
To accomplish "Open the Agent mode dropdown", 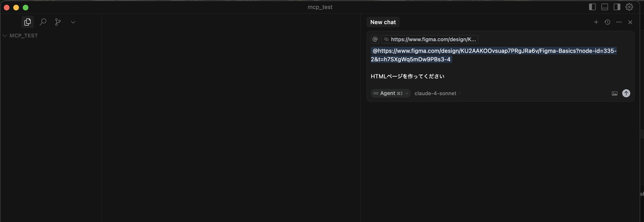I will pos(390,93).
